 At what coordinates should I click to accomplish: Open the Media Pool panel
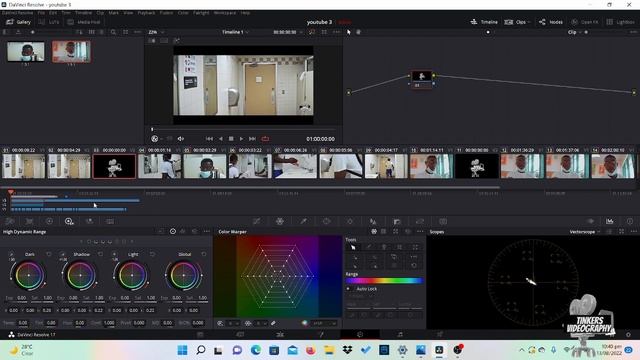click(x=84, y=22)
